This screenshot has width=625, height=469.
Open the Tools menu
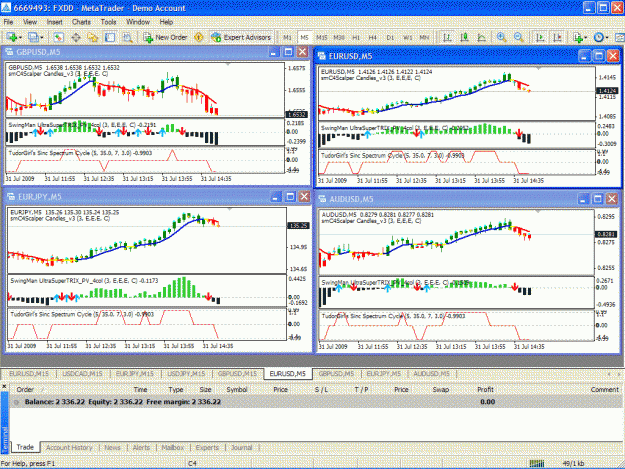point(108,22)
